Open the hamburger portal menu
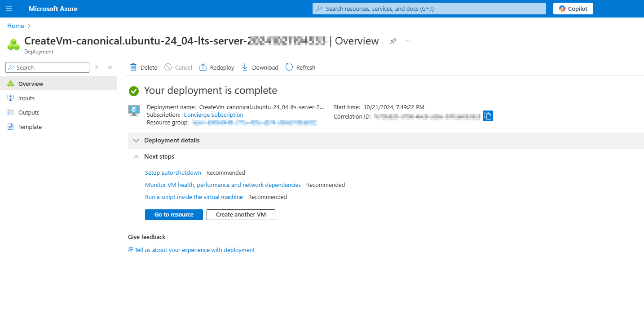 click(x=9, y=9)
